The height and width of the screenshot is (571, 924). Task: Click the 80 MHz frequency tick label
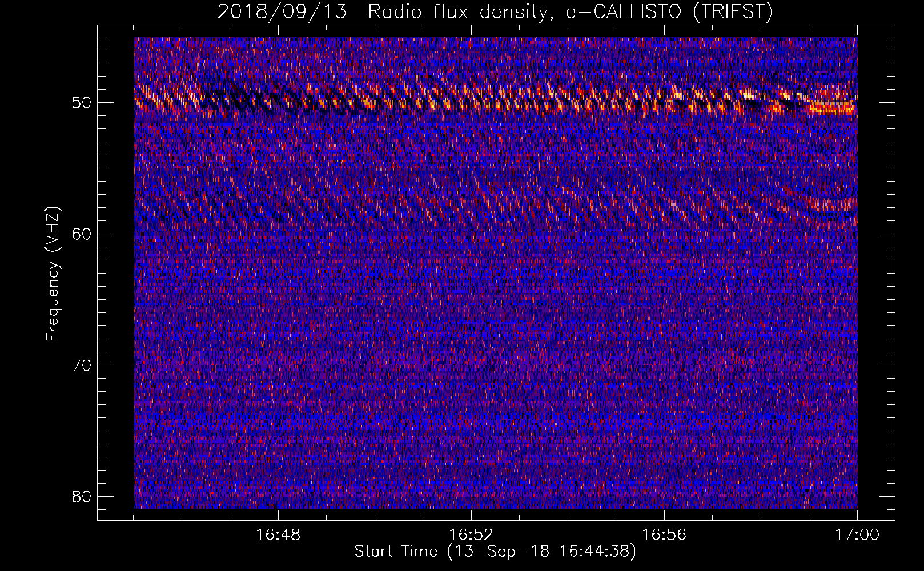coord(82,496)
